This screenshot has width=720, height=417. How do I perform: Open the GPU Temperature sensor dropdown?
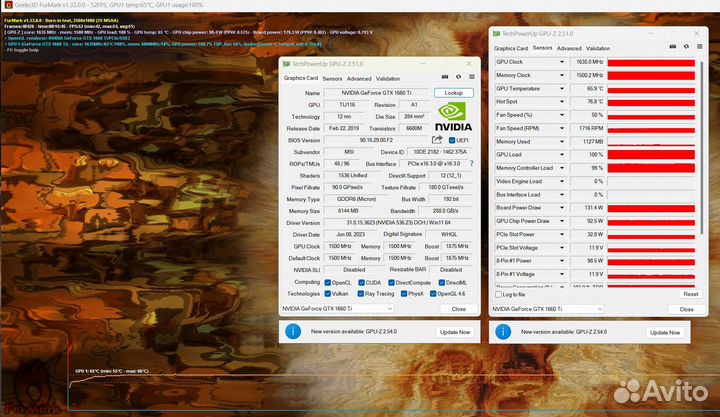[x=562, y=89]
